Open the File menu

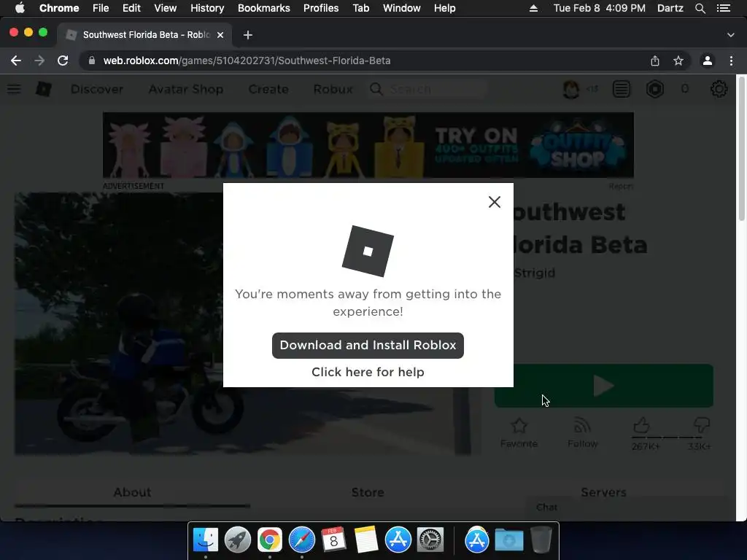(x=101, y=8)
